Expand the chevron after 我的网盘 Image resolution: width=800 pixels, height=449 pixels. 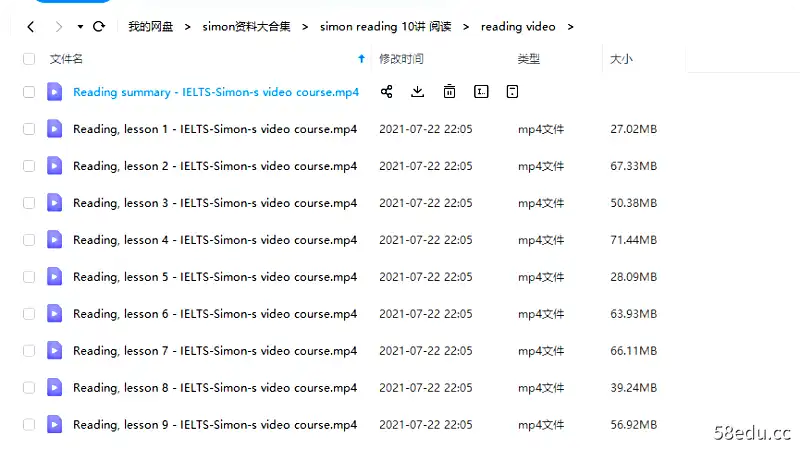point(188,27)
